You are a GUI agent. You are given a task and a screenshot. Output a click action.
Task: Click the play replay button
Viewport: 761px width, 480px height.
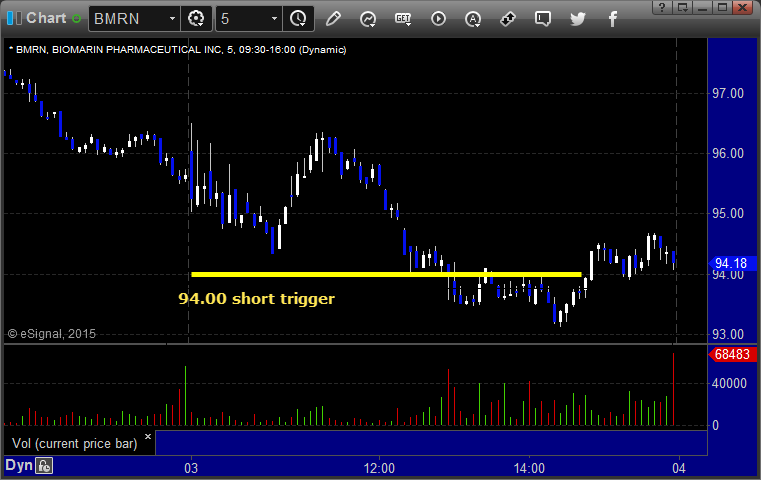click(x=438, y=19)
